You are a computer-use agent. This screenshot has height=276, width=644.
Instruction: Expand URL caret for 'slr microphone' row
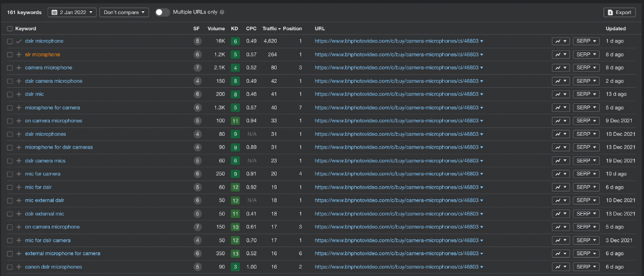pos(482,55)
